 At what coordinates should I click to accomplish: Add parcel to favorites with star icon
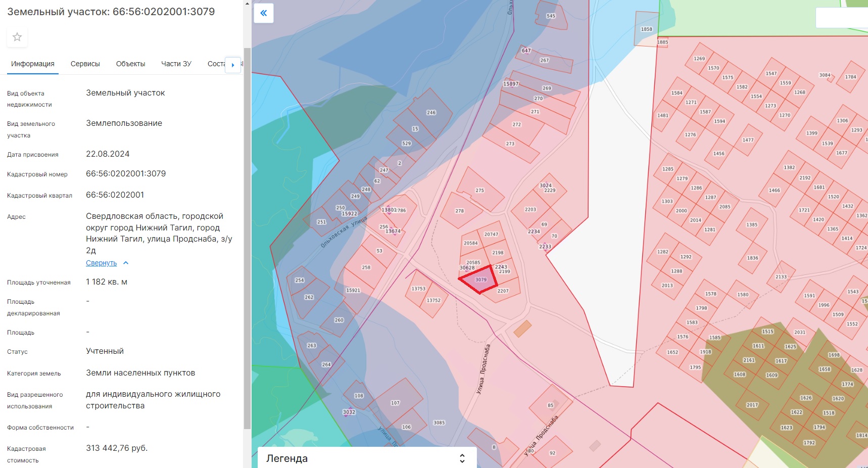(17, 37)
